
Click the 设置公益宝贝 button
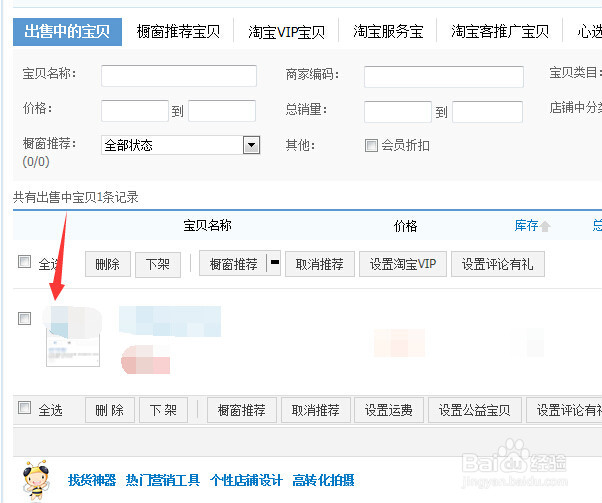475,410
